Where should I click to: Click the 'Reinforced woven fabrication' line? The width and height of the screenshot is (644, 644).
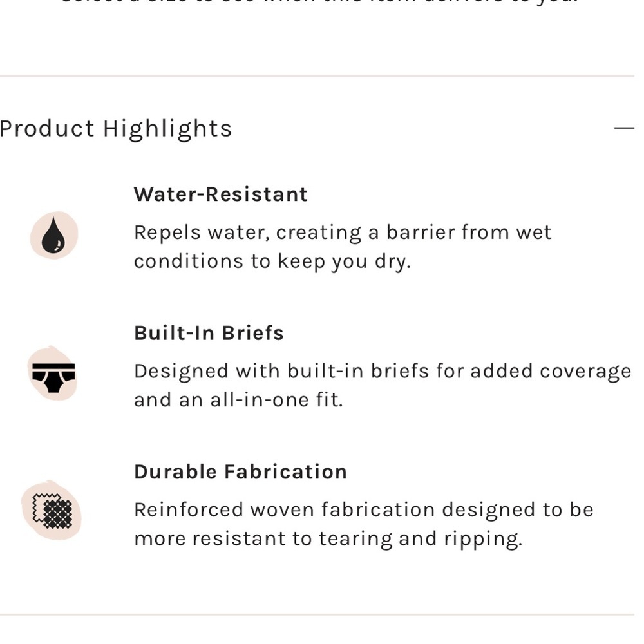click(363, 509)
